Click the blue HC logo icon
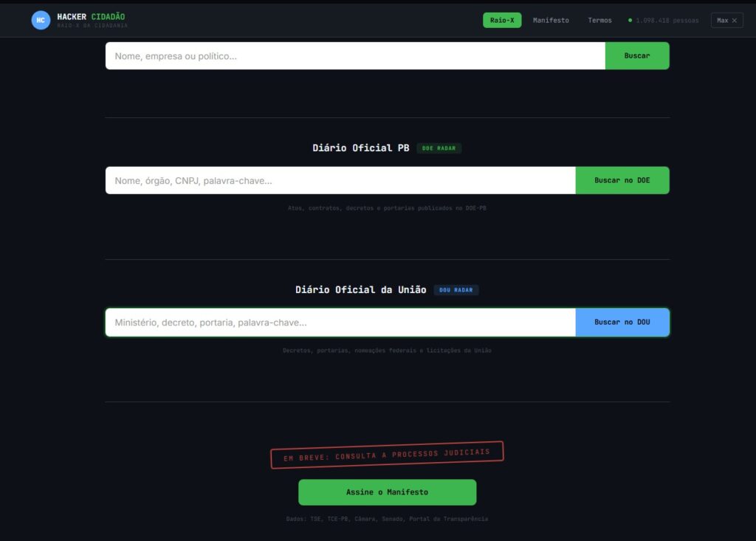Screen dimensions: 756x541 click(x=41, y=20)
